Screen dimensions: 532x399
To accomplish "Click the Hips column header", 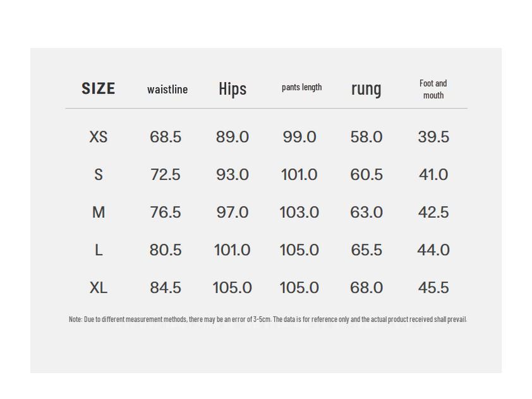I will click(233, 88).
